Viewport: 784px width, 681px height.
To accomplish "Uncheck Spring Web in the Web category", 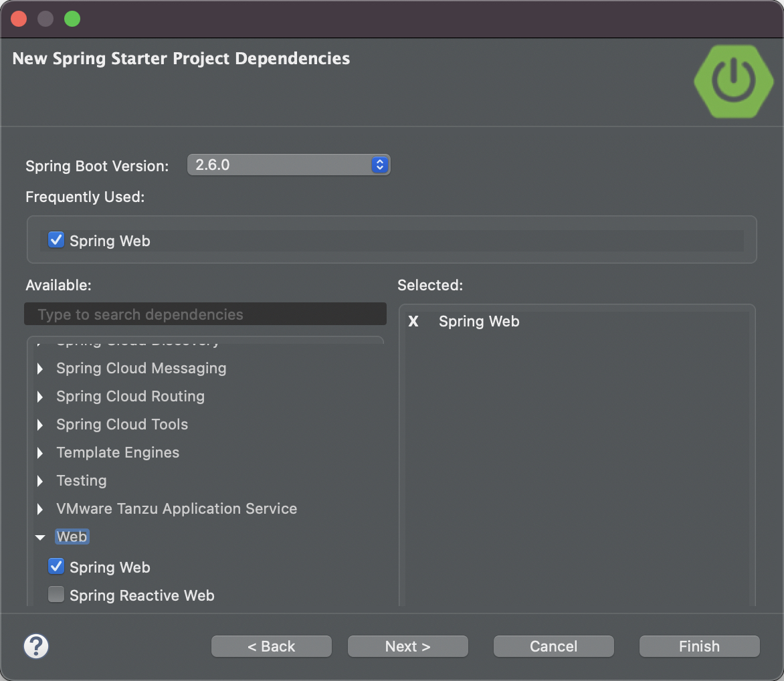I will [x=56, y=567].
